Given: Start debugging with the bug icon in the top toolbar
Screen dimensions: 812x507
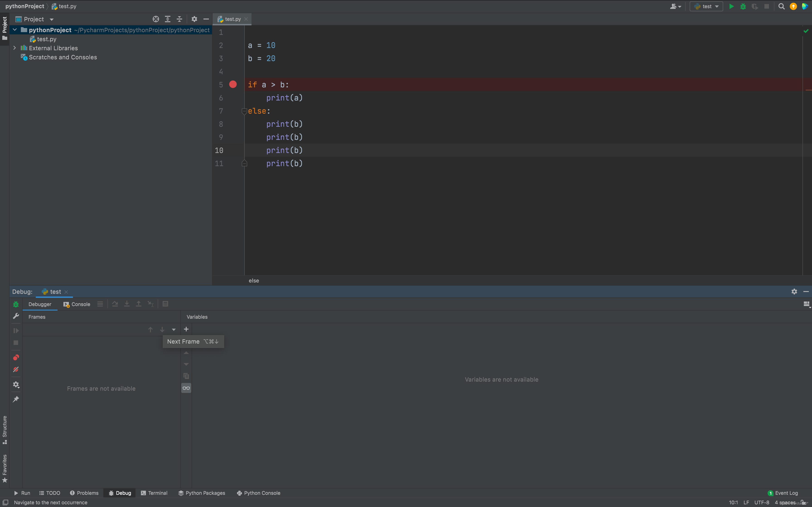Looking at the screenshot, I should pos(743,6).
